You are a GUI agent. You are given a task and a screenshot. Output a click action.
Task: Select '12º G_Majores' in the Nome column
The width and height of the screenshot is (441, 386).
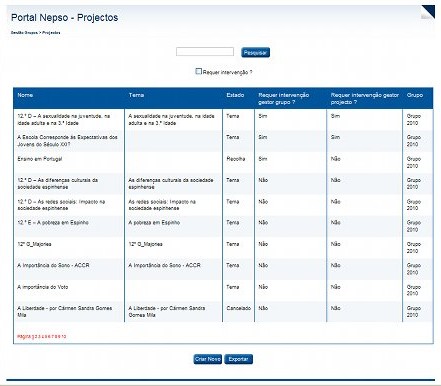(x=34, y=244)
